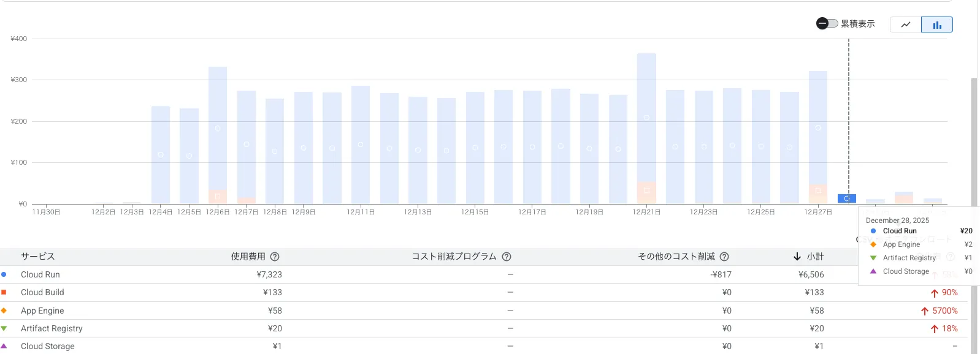Click the December 28, 2025 tooltip title
This screenshot has width=980, height=354.
897,220
